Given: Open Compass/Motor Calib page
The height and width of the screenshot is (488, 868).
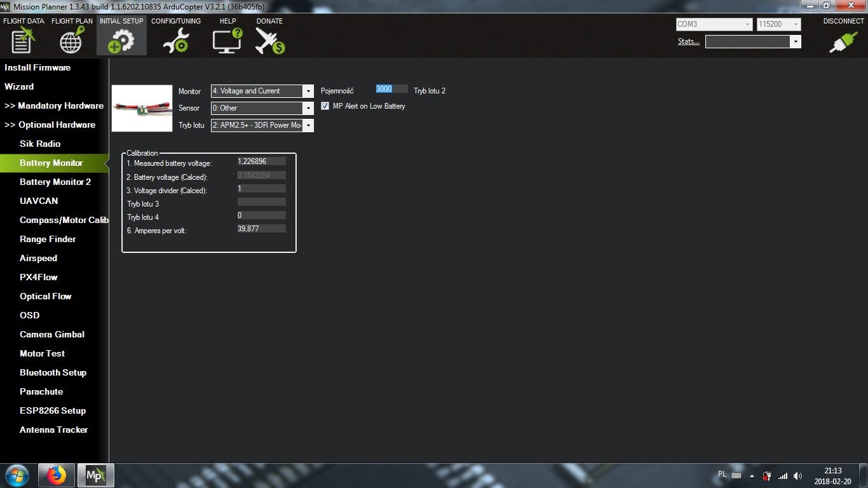Looking at the screenshot, I should click(x=64, y=220).
